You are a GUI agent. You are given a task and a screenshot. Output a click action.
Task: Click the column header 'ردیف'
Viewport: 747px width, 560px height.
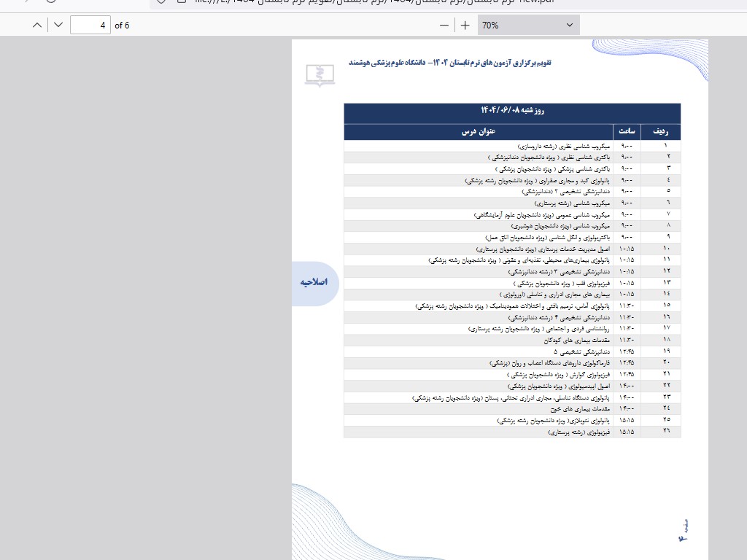pyautogui.click(x=660, y=131)
